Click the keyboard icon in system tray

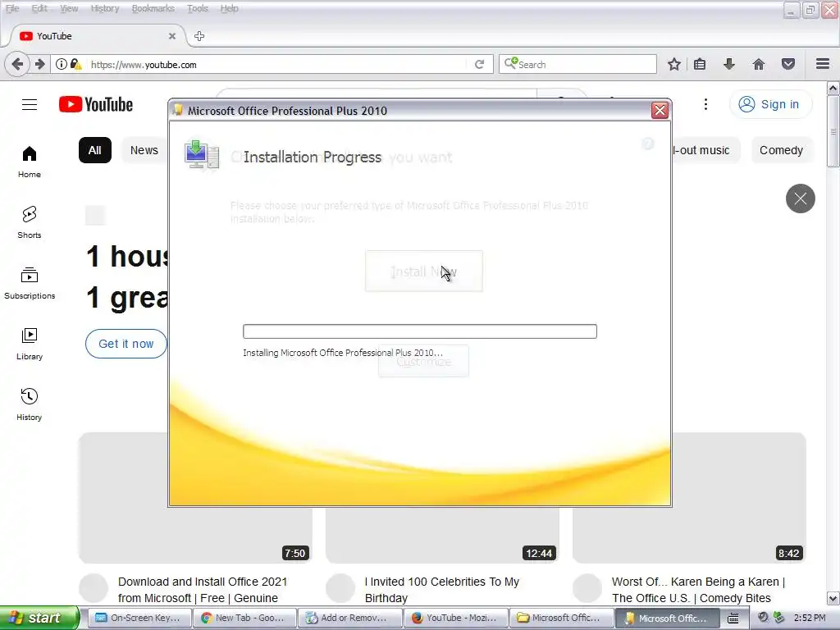[x=733, y=619]
